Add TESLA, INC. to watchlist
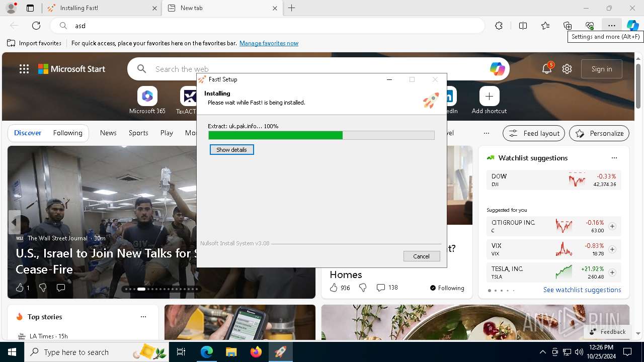 click(x=612, y=273)
